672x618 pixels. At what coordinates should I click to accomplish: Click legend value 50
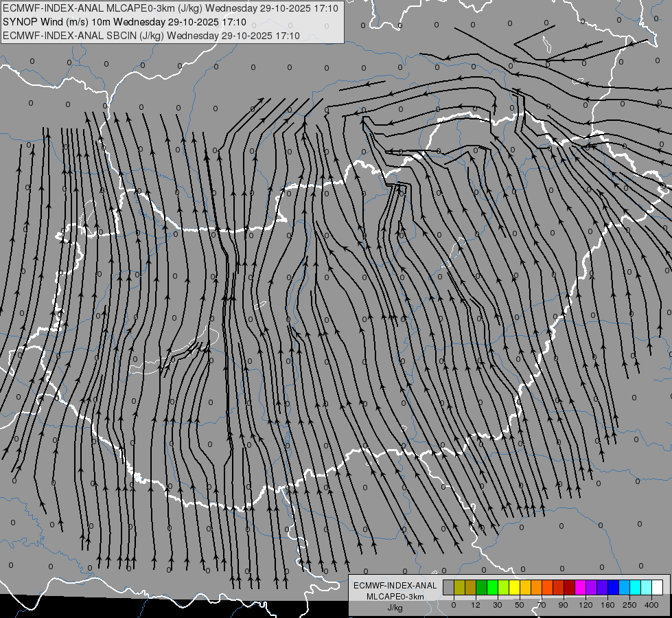click(520, 605)
